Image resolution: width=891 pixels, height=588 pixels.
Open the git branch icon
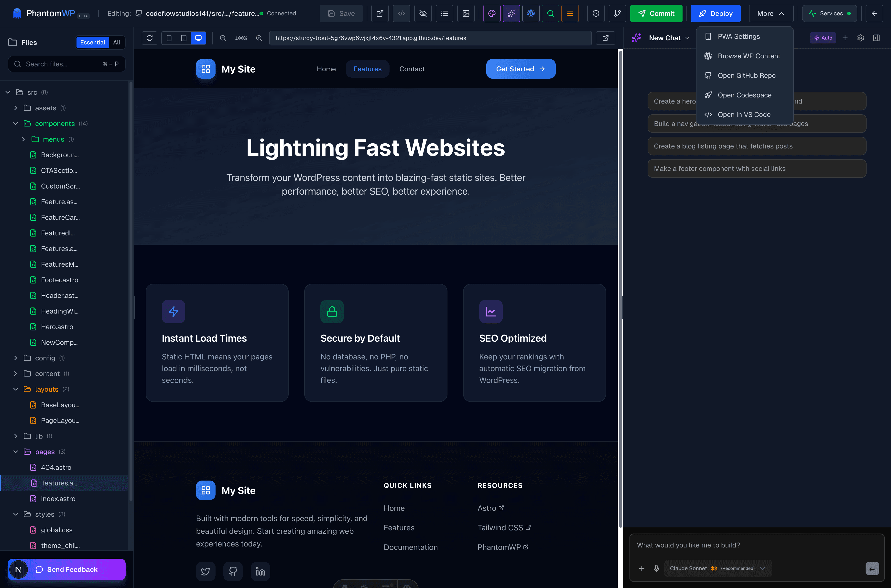pos(617,13)
